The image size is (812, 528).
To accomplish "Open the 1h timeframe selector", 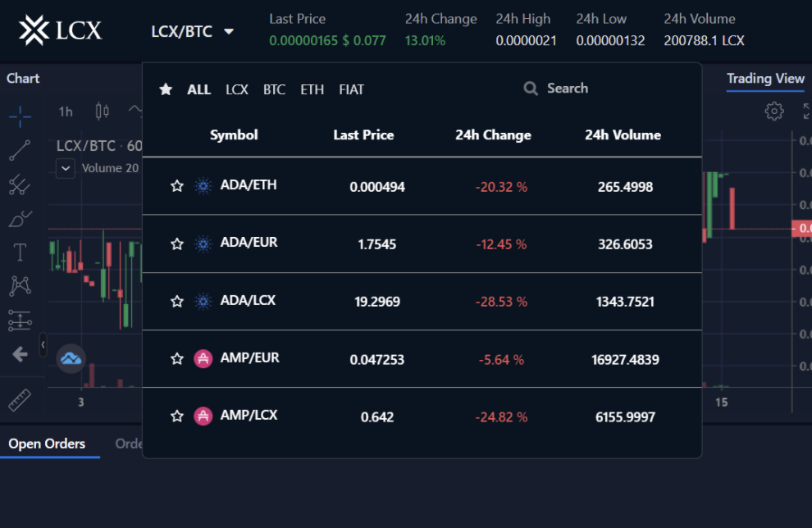I will click(66, 112).
